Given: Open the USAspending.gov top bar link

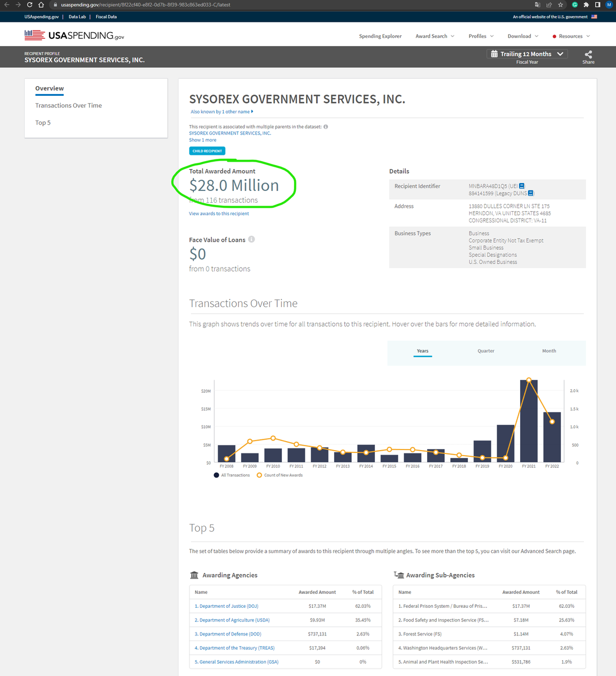Looking at the screenshot, I should pos(41,17).
